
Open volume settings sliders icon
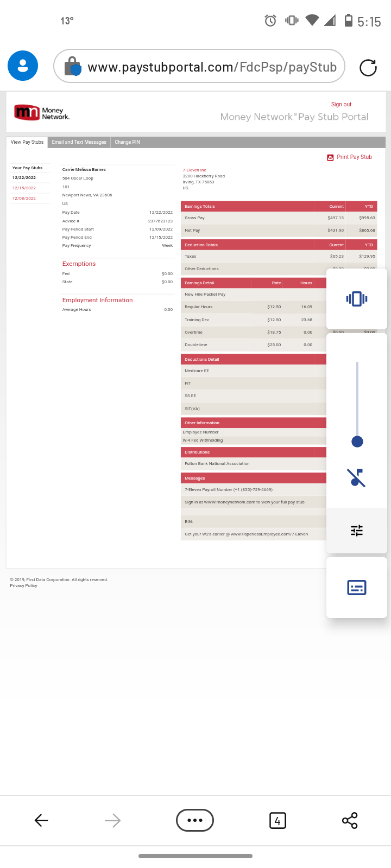click(356, 531)
